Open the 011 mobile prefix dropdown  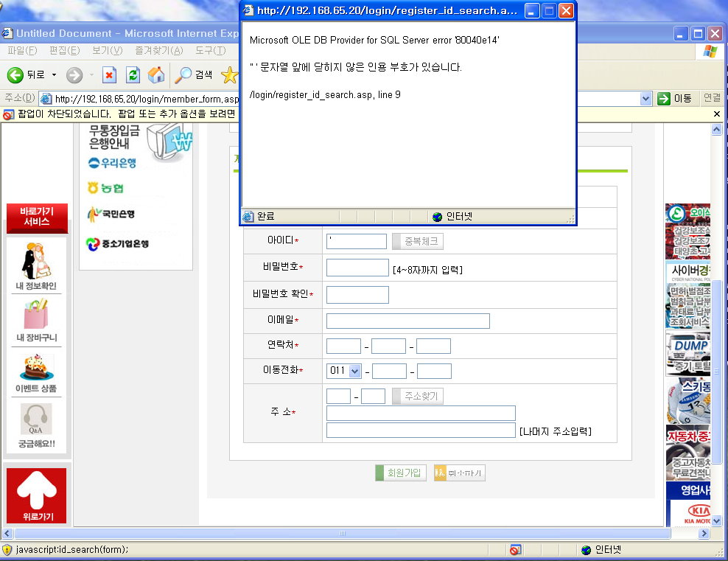coord(354,371)
